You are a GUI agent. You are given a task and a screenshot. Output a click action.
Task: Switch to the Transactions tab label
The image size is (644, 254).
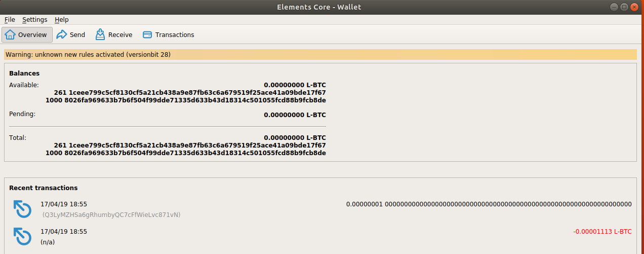click(x=175, y=35)
